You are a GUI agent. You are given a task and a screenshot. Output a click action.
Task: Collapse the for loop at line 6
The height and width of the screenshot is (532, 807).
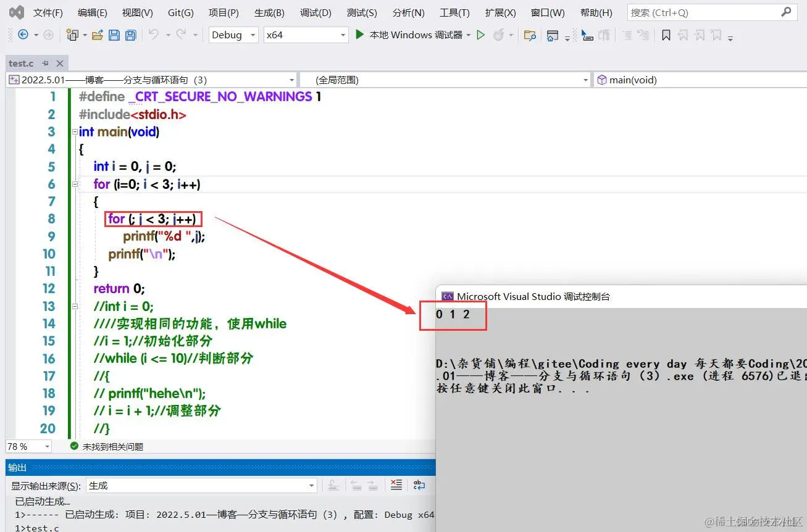[x=75, y=184]
